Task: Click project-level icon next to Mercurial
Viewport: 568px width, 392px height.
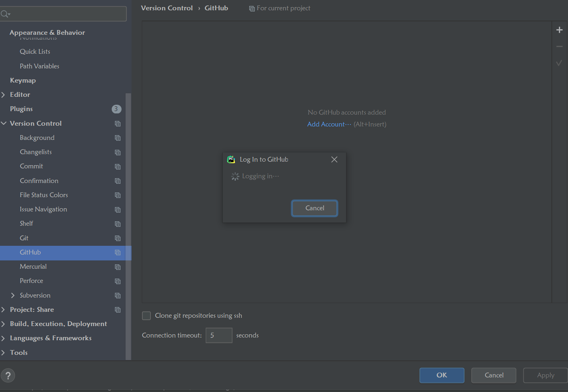Action: [x=118, y=267]
